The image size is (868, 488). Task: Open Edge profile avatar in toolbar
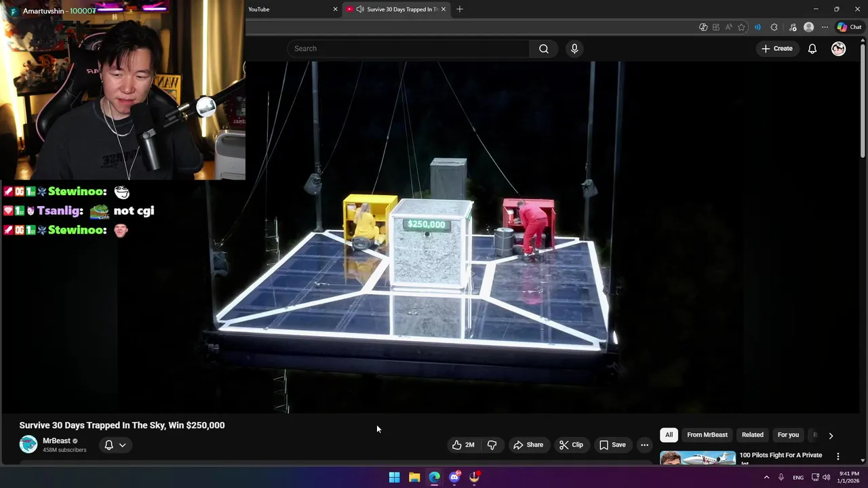(808, 27)
